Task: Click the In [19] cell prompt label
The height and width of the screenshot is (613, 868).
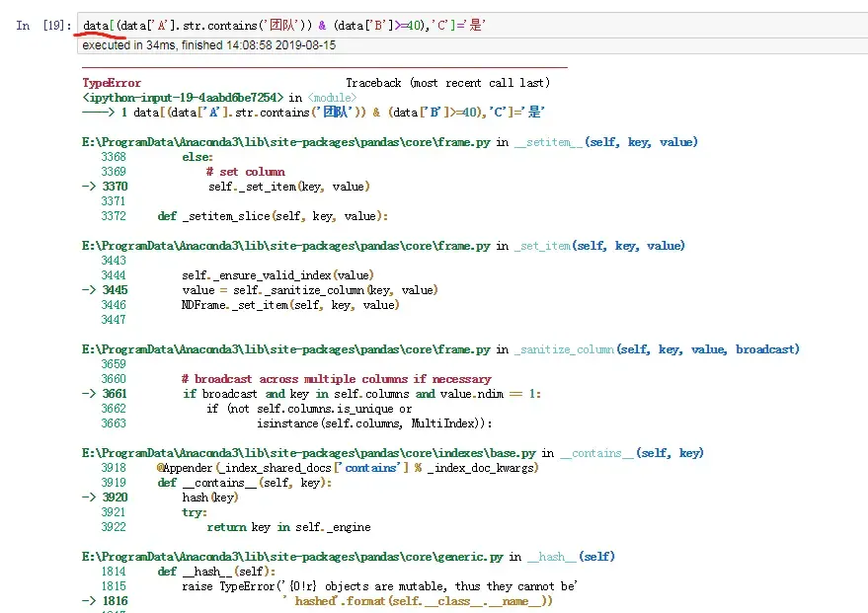Action: (x=43, y=26)
